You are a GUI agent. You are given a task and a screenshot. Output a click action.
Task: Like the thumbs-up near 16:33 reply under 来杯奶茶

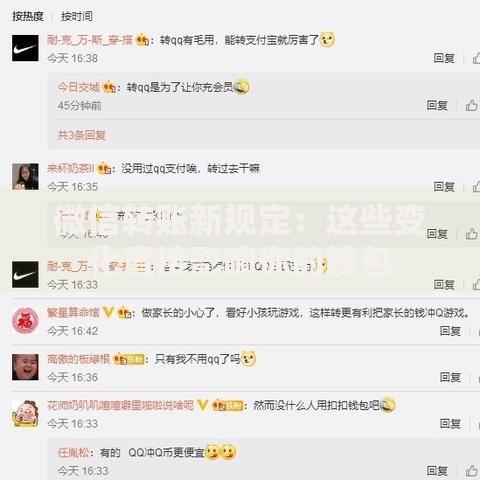coord(472,234)
